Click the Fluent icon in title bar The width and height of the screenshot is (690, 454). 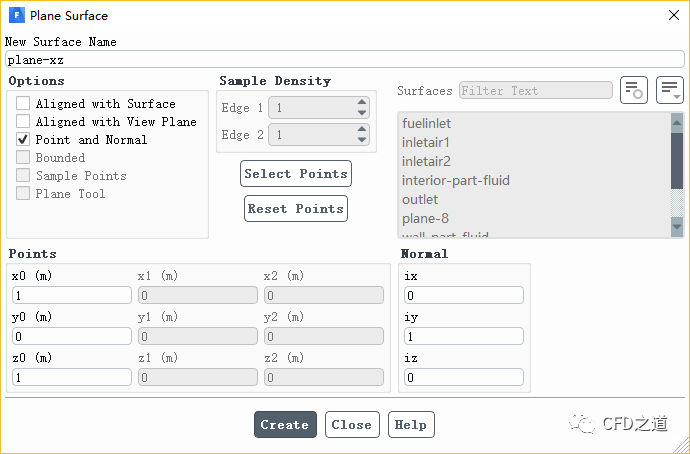[17, 15]
